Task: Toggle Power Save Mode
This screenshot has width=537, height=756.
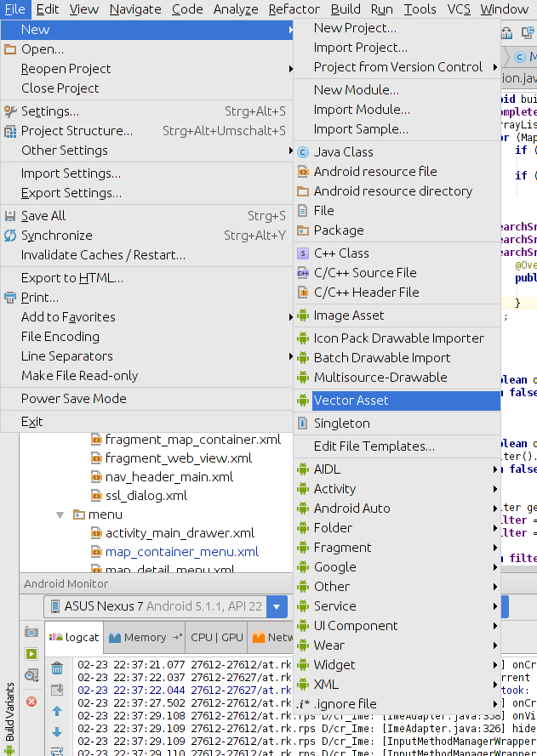Action: click(x=73, y=399)
